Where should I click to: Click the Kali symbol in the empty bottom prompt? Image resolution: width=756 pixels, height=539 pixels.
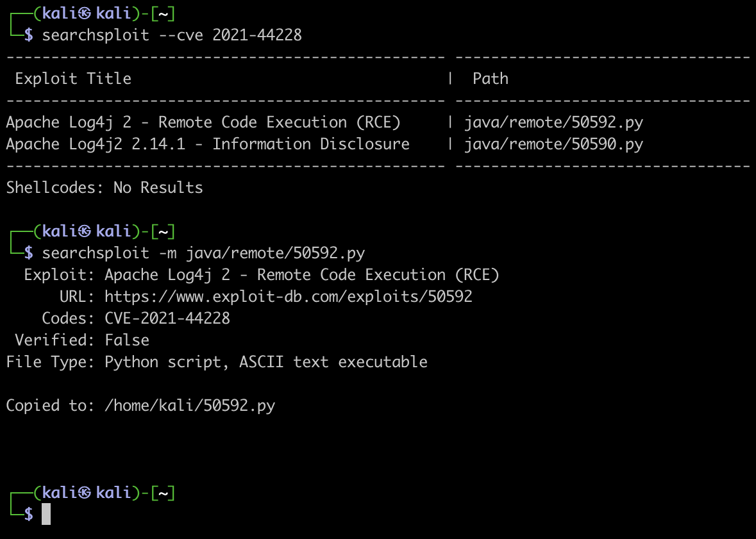click(x=85, y=493)
